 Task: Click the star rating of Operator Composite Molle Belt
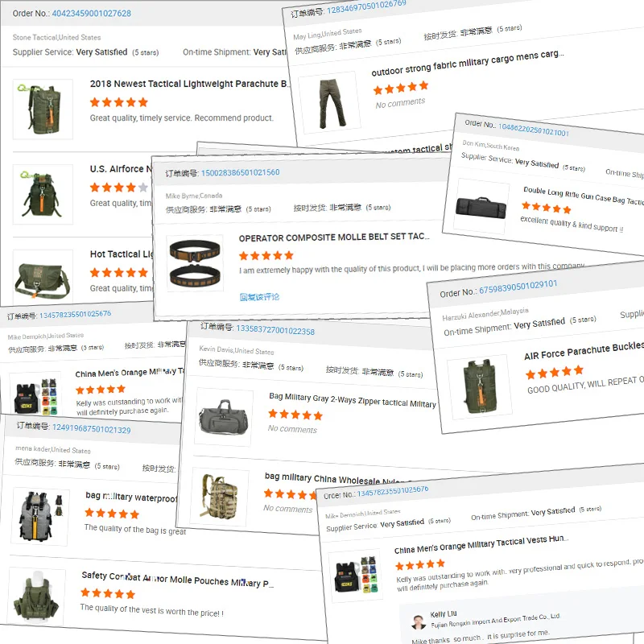coord(266,255)
